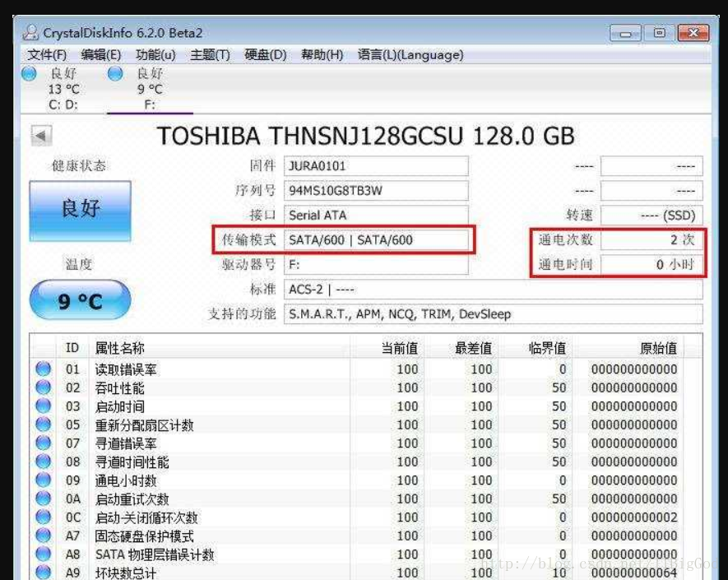Click the Serial ATA interface field
Screen dimensions: 728x580
(x=376, y=215)
